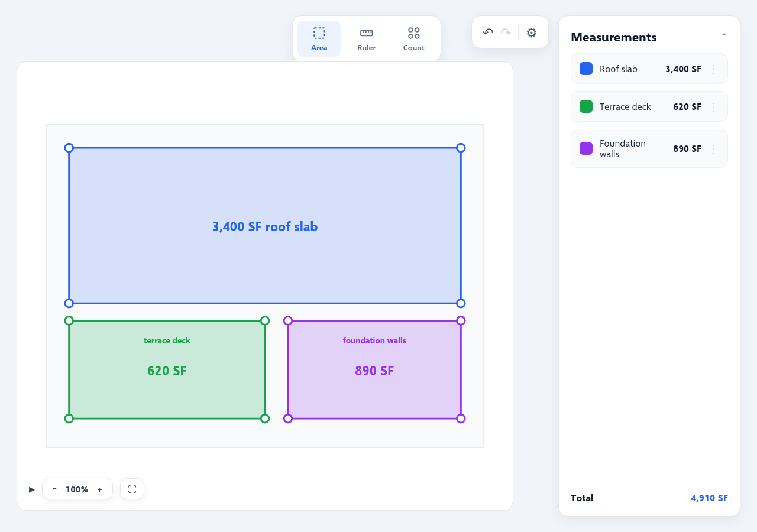This screenshot has width=757, height=532.
Task: Undo the last action
Action: tap(488, 33)
